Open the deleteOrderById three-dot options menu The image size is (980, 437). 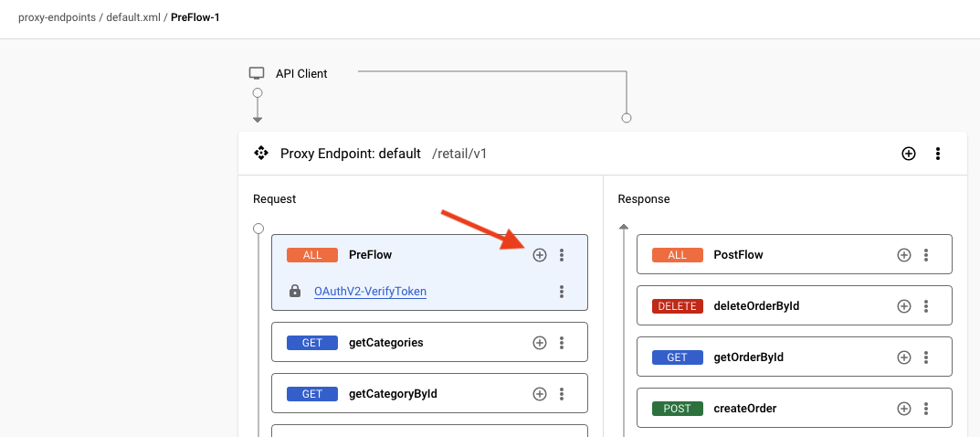(x=926, y=306)
